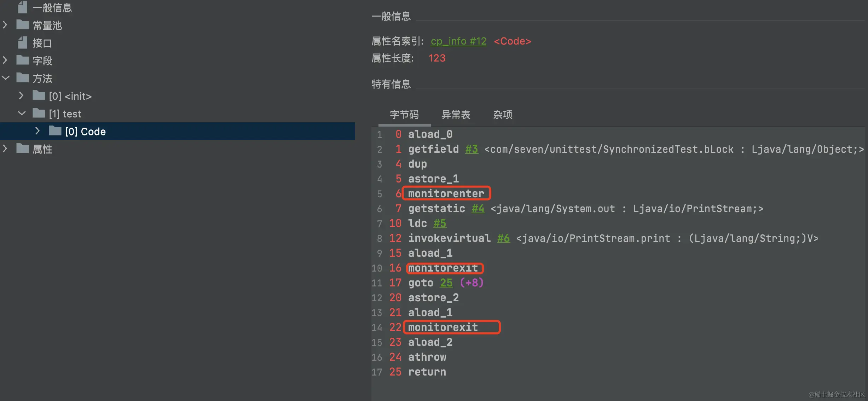This screenshot has width=868, height=401.
Task: Open the cp_info #12 link
Action: pyautogui.click(x=458, y=41)
